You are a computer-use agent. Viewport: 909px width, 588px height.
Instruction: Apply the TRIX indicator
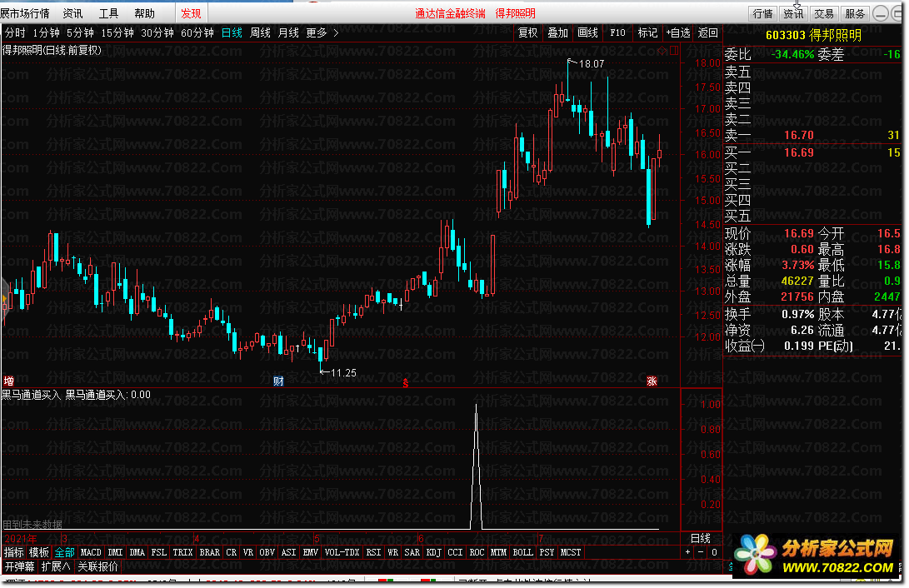[182, 552]
